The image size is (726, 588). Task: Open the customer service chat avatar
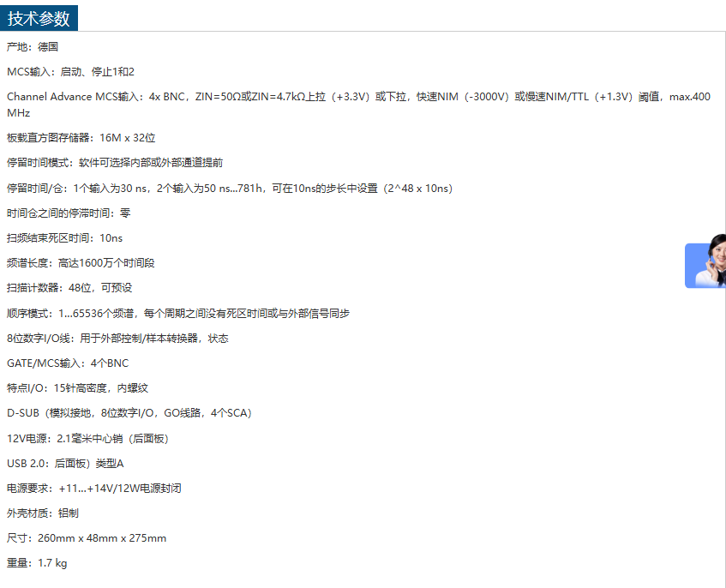pyautogui.click(x=706, y=265)
